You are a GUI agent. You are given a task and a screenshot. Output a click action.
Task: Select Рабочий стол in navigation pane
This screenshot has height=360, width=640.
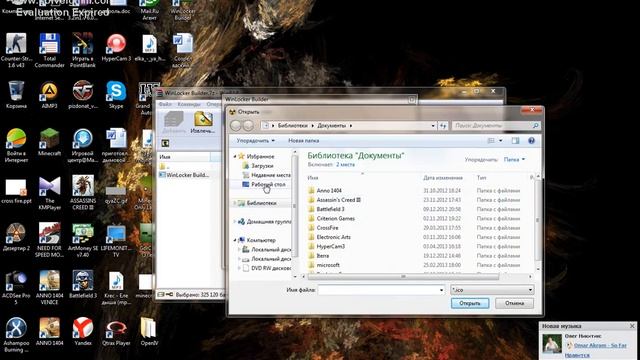click(268, 184)
